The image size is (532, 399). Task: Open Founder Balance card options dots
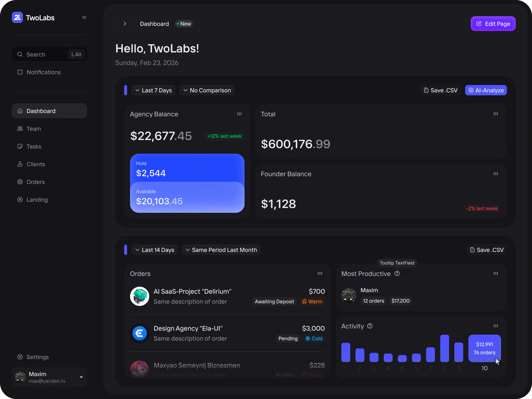click(496, 174)
